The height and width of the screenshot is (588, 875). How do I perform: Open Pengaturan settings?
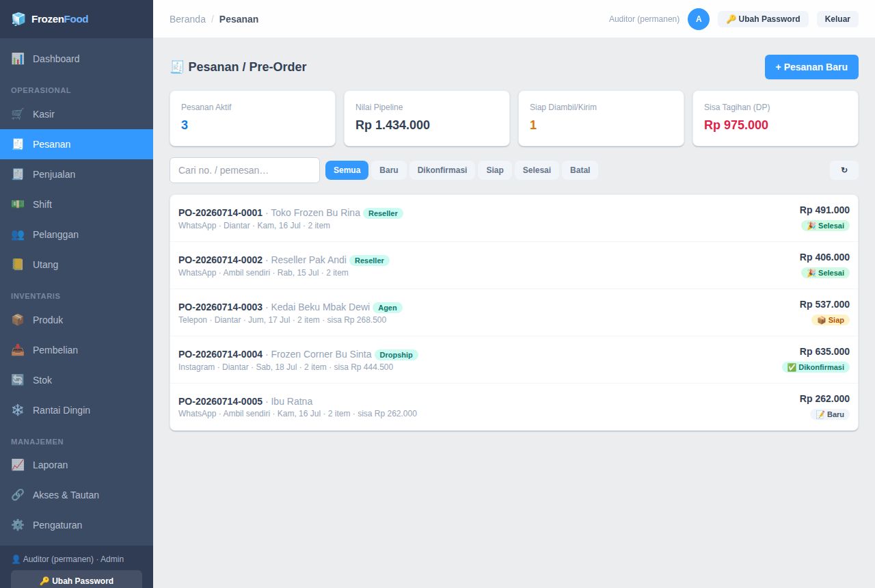(x=77, y=525)
